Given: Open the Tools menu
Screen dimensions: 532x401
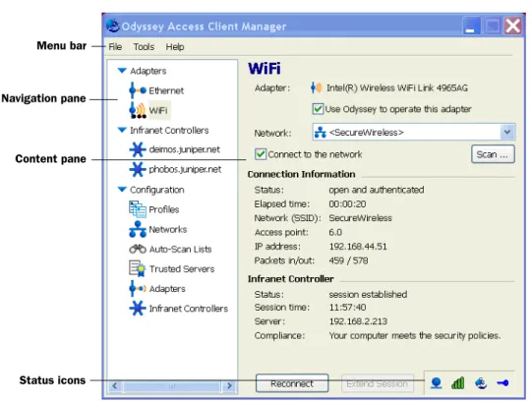Looking at the screenshot, I should click(x=144, y=47).
